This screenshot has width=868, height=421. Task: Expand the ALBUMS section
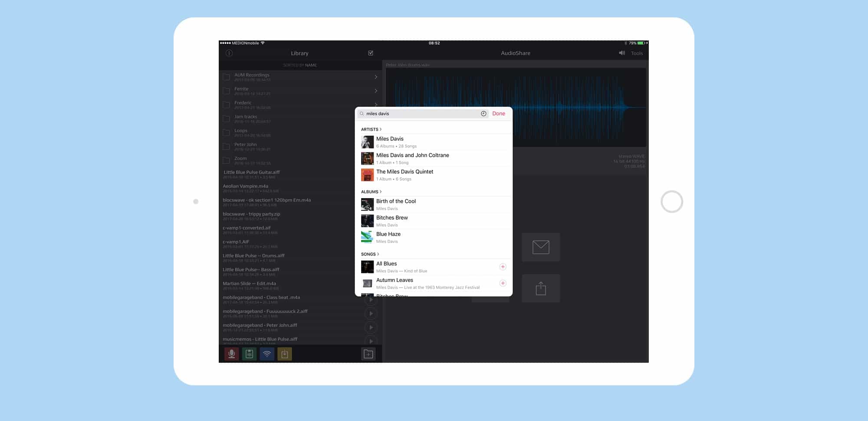[x=371, y=192]
